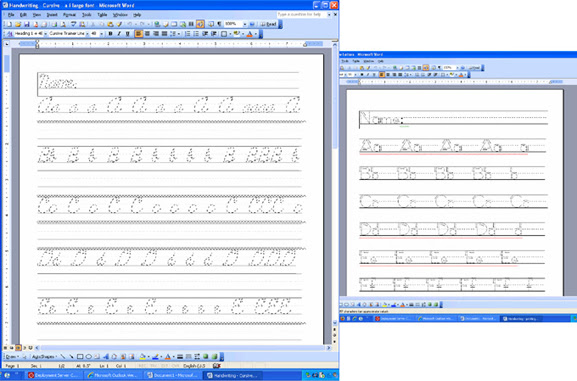Image resolution: width=577 pixels, height=381 pixels.
Task: Open Table menu in the print letters window
Action: pos(356,61)
